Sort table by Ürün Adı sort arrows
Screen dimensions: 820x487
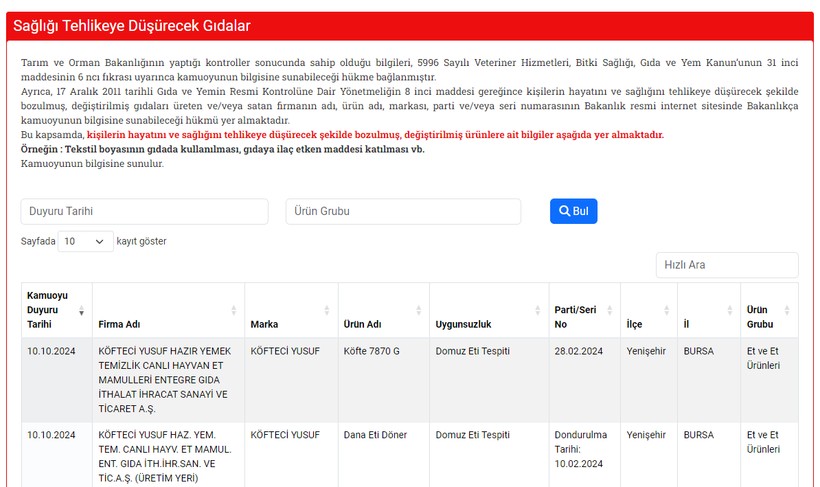click(x=419, y=311)
